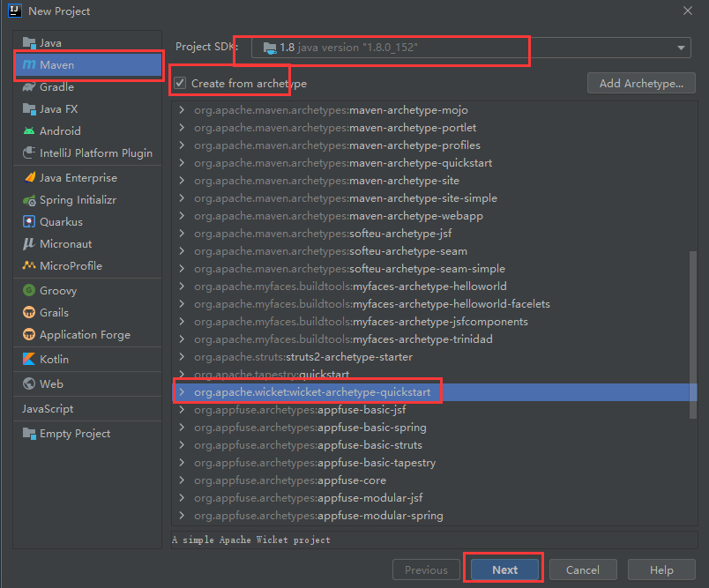Viewport: 709px width, 588px height.
Task: Click the Cancel button
Action: pos(583,569)
